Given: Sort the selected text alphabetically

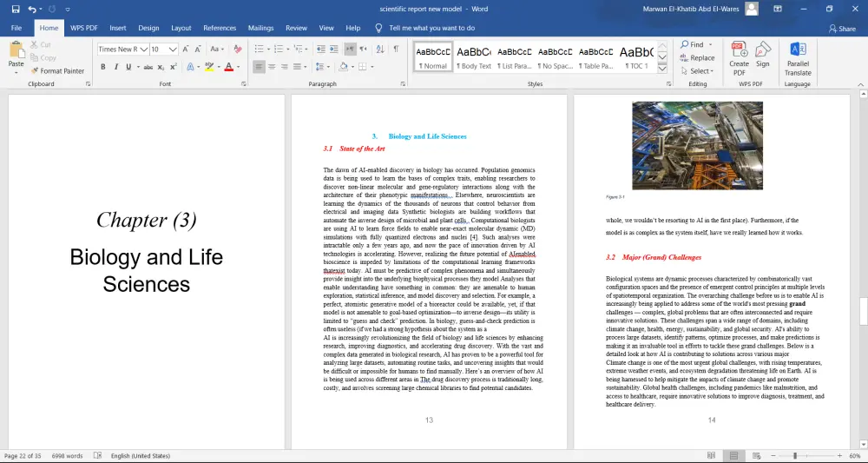Looking at the screenshot, I should click(x=380, y=50).
